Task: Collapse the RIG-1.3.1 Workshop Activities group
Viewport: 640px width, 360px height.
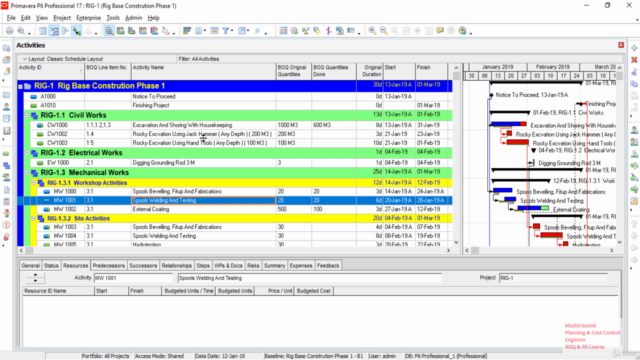Action: pyautogui.click(x=33, y=183)
